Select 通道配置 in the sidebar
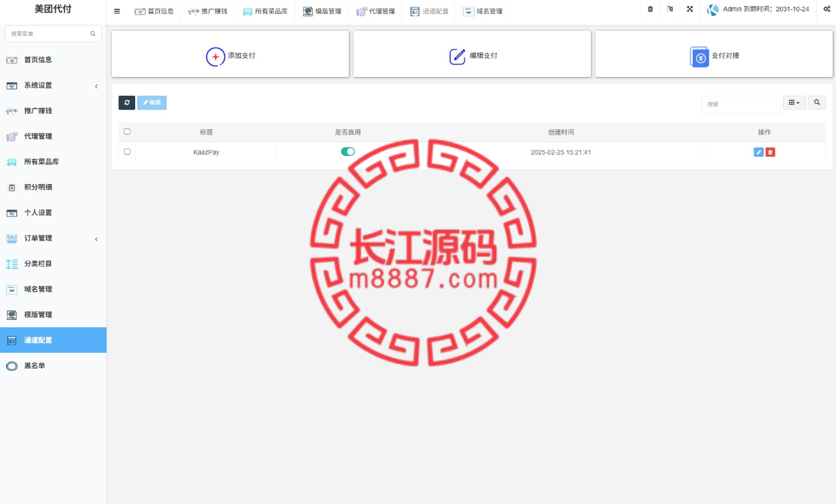The width and height of the screenshot is (836, 504). pos(53,340)
